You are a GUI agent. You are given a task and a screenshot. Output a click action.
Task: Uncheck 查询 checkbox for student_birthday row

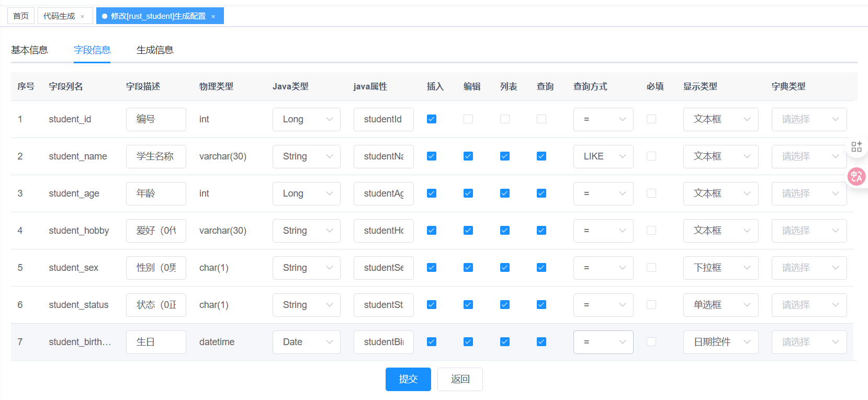[542, 342]
